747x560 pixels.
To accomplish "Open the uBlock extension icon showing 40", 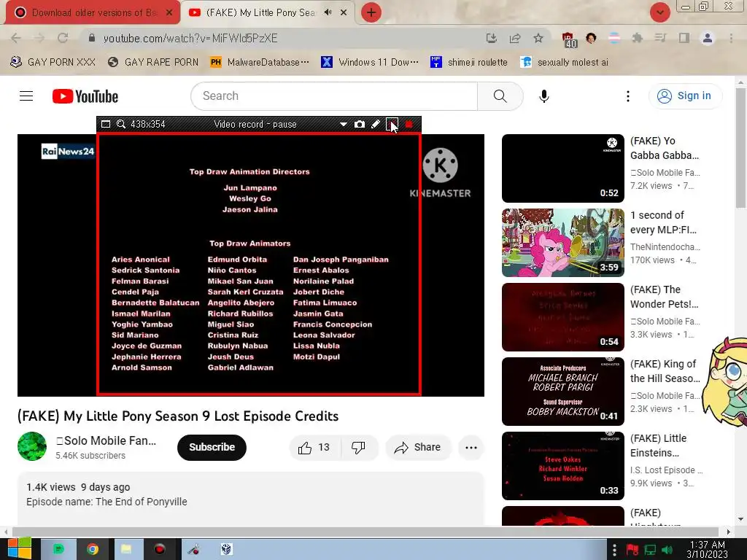I will [569, 39].
